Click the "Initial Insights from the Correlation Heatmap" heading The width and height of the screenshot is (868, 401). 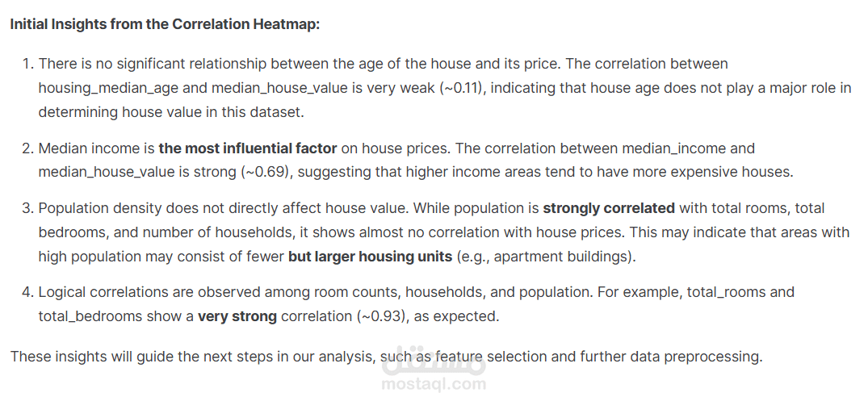click(x=166, y=24)
